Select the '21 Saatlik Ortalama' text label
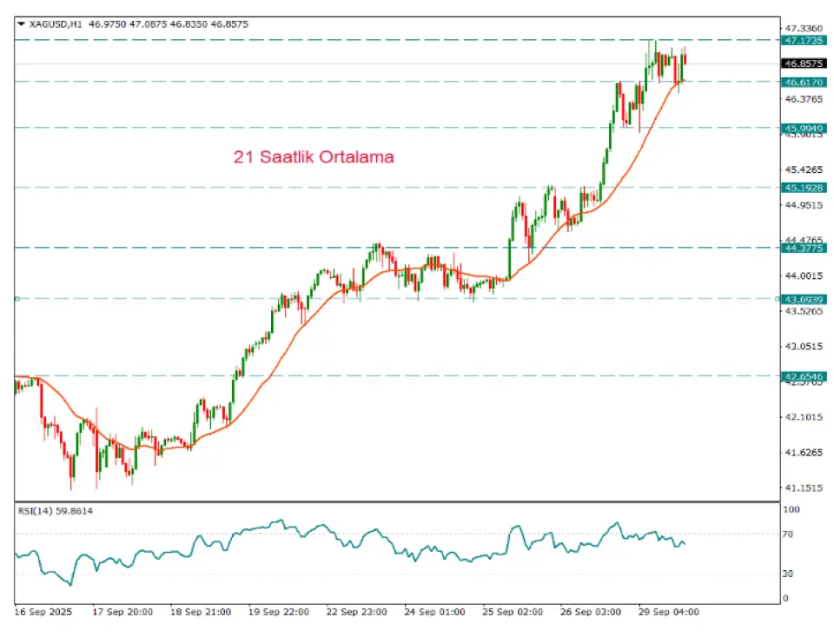The width and height of the screenshot is (834, 644). coord(314,157)
